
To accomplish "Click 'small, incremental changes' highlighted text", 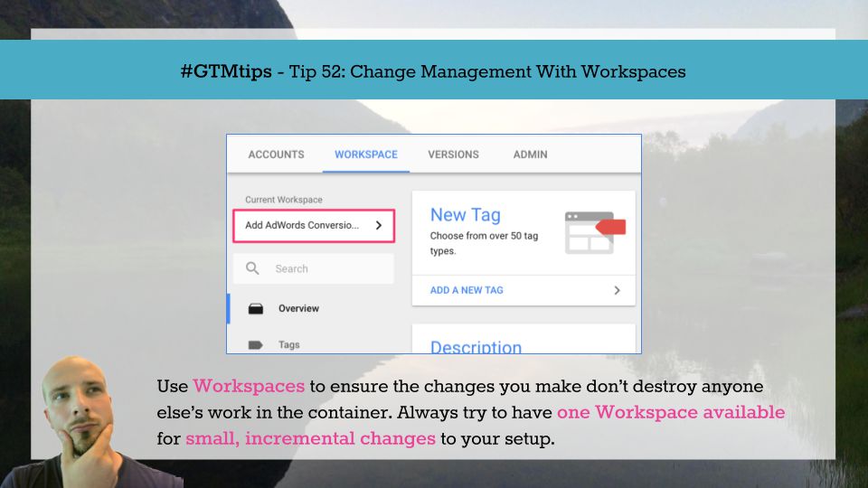I will click(x=310, y=439).
